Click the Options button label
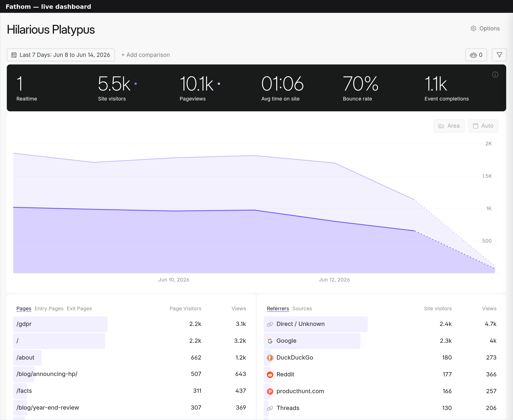 (x=489, y=29)
